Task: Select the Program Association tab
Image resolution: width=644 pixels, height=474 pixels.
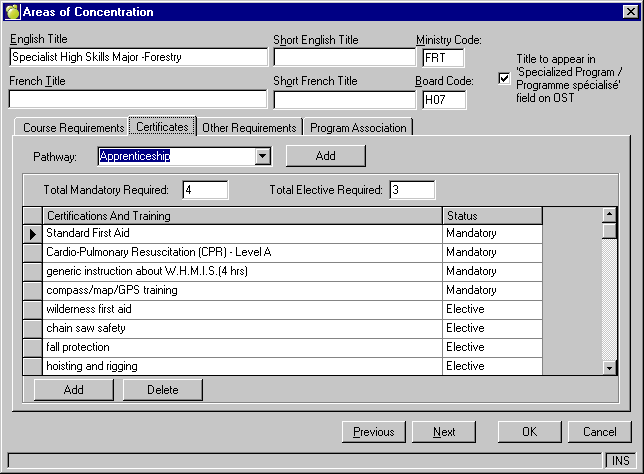Action: tap(358, 128)
